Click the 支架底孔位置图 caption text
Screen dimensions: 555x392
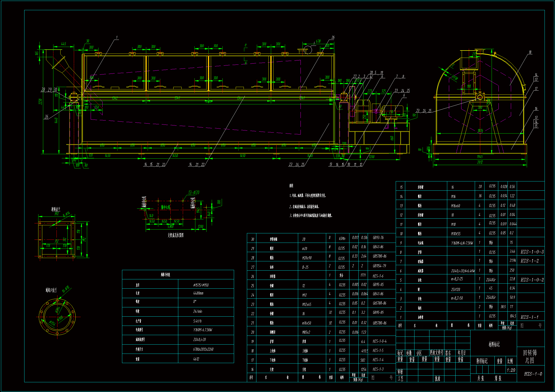pyautogui.click(x=175, y=235)
